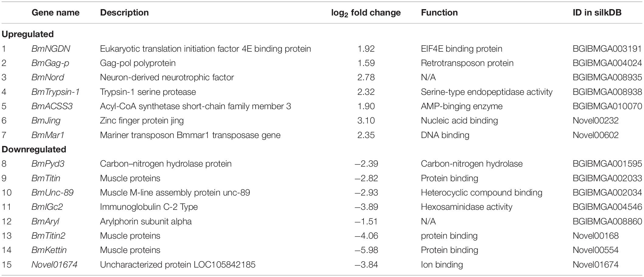Select the BmKettin gene entry
This screenshot has width=644, height=277.
pos(49,250)
